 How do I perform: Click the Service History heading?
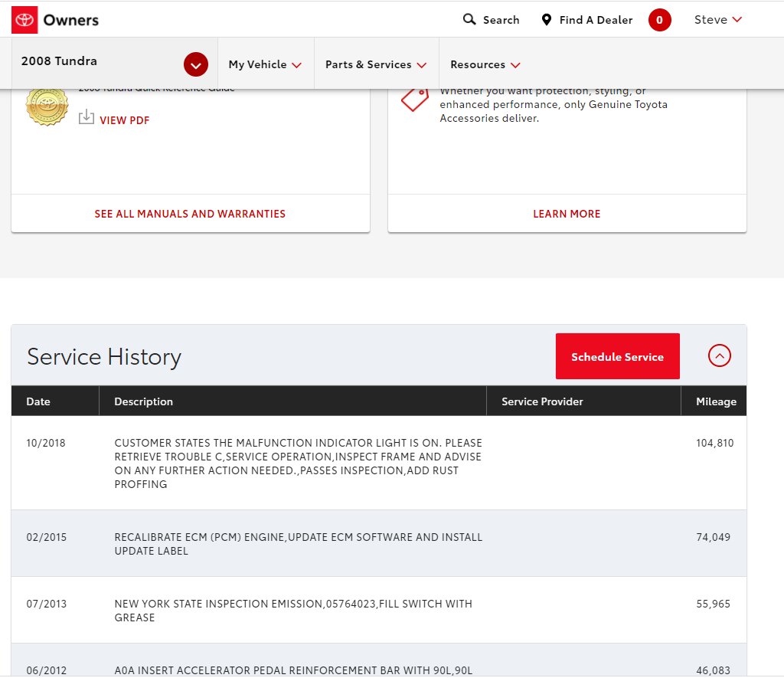tap(104, 357)
